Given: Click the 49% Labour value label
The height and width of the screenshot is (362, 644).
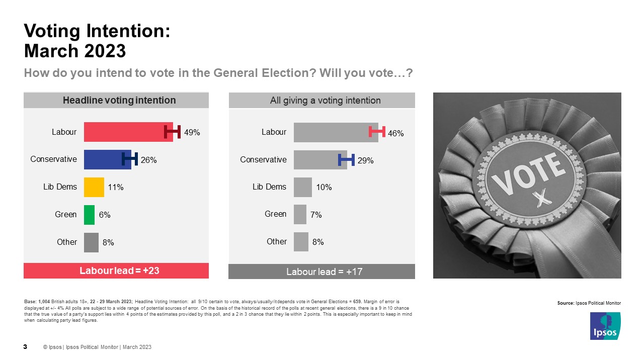Looking at the screenshot, I should tap(192, 133).
